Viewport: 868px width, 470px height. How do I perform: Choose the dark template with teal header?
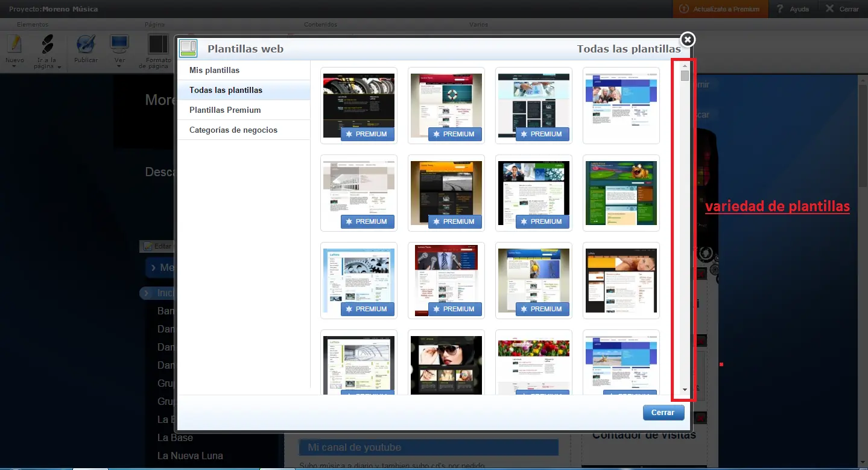coord(534,106)
